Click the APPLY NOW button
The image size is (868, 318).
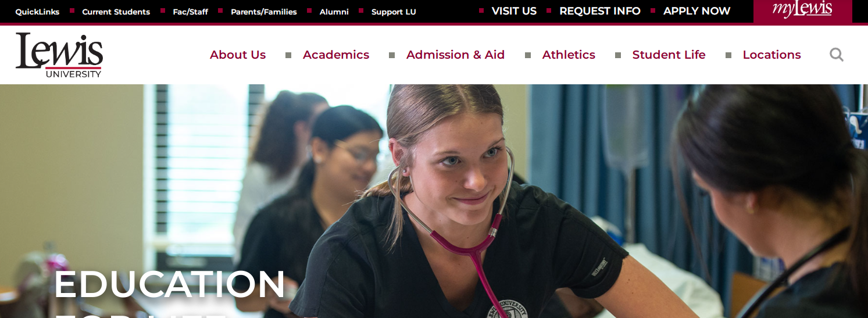pos(696,11)
